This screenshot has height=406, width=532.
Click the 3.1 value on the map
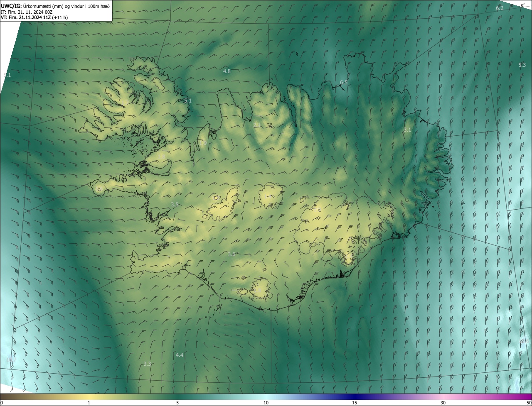click(x=407, y=130)
